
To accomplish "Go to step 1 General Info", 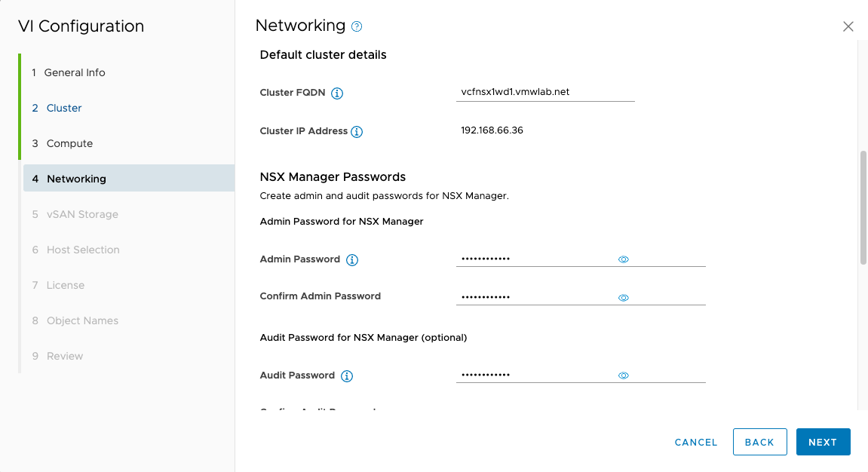I will [x=69, y=72].
